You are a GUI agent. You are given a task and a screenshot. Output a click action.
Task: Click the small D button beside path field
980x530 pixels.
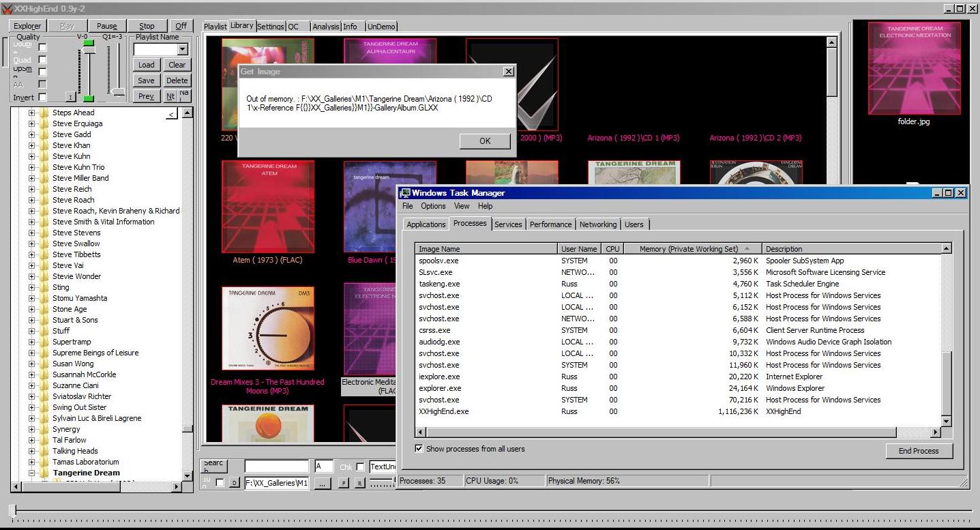click(234, 483)
